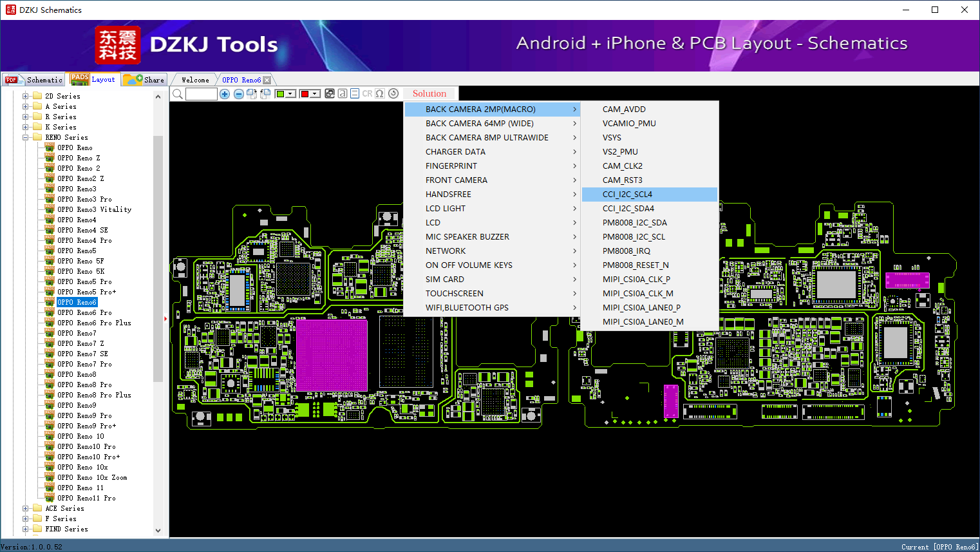Viewport: 980px width, 552px height.
Task: Click the green color swatch in toolbar
Action: click(x=280, y=94)
